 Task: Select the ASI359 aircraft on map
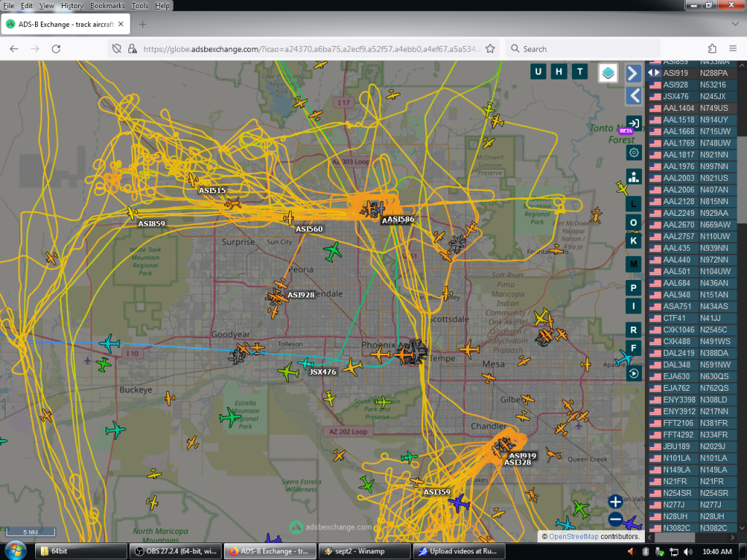[x=417, y=481]
